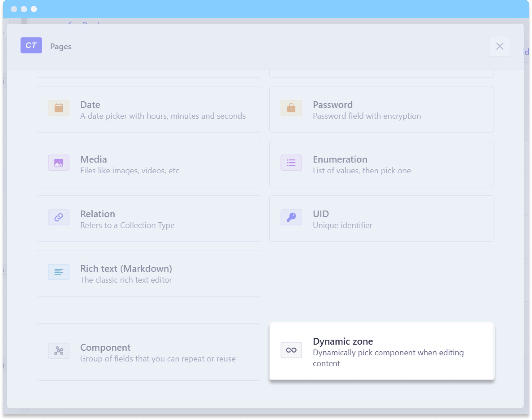This screenshot has height=420, width=532.
Task: Click the CT badge icon
Action: click(31, 45)
